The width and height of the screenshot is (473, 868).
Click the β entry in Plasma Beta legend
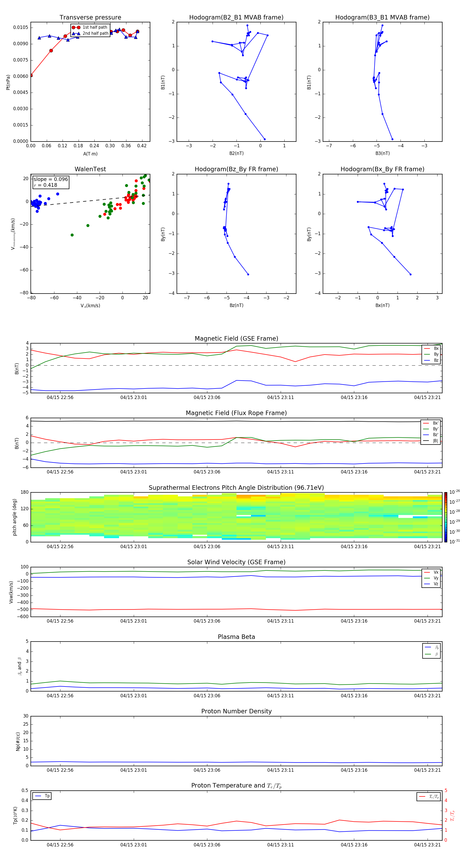click(x=431, y=654)
